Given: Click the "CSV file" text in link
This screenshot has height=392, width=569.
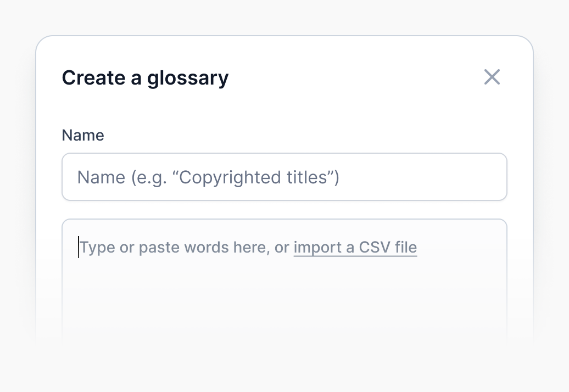Looking at the screenshot, I should (388, 248).
